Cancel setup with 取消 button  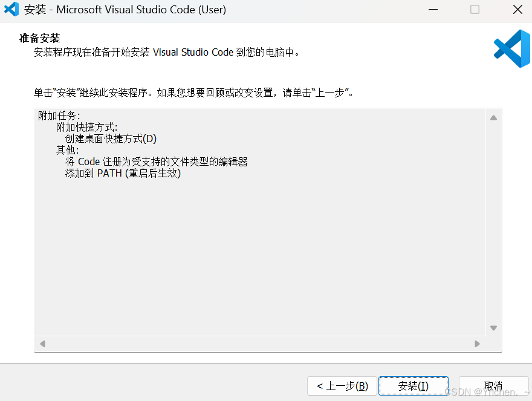coord(493,386)
